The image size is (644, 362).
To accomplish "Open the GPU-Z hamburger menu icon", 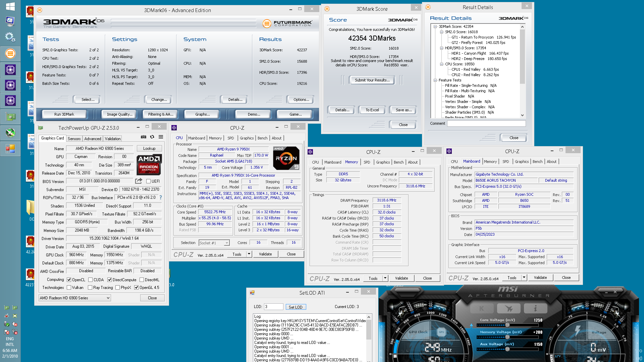I will point(161,137).
